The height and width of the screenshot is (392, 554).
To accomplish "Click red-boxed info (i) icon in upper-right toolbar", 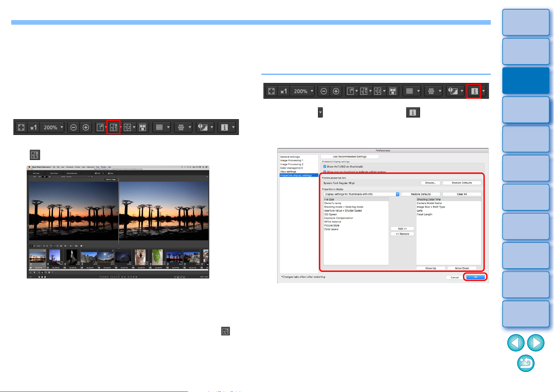I will (x=474, y=91).
